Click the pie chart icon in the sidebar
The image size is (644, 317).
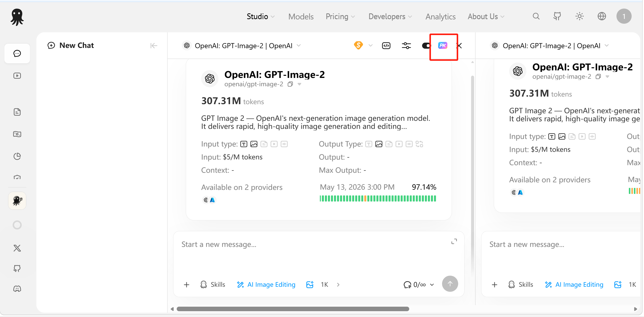pyautogui.click(x=17, y=156)
